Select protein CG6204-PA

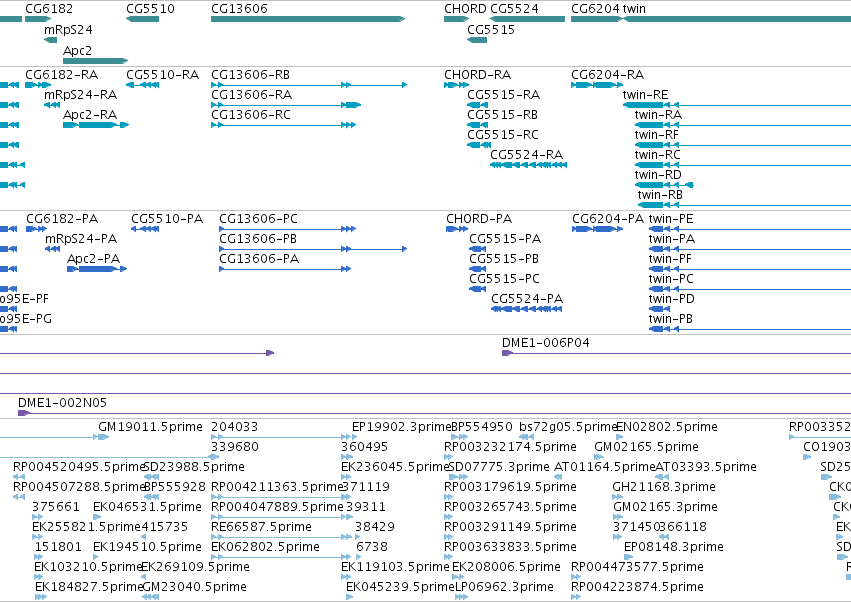[598, 229]
